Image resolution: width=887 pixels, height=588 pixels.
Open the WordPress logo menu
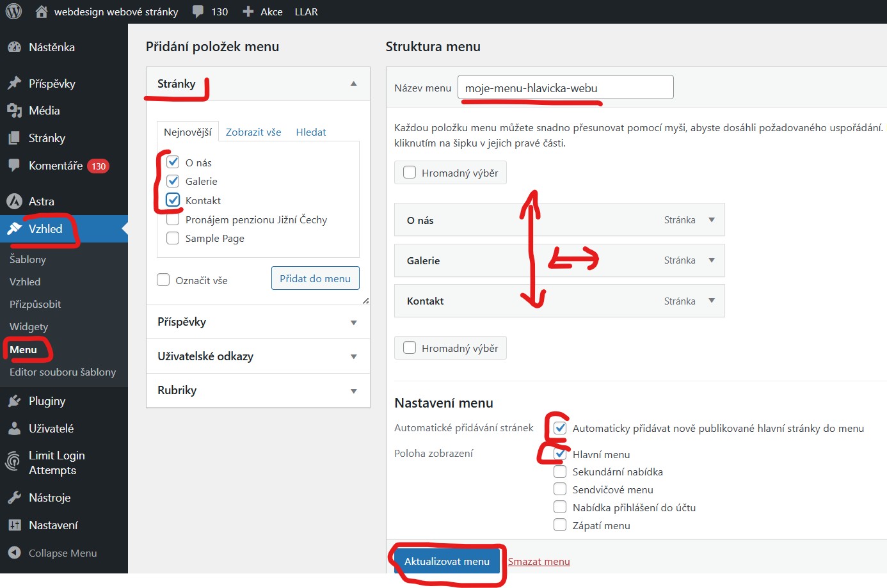point(13,11)
